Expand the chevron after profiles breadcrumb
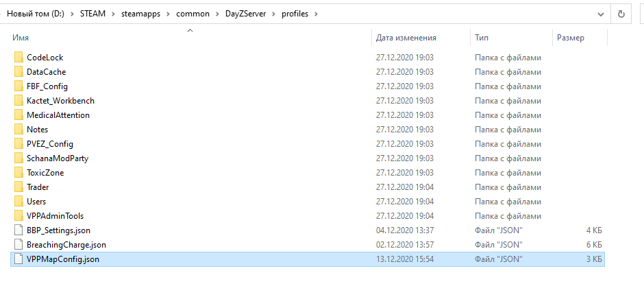644x286 pixels. [x=316, y=14]
